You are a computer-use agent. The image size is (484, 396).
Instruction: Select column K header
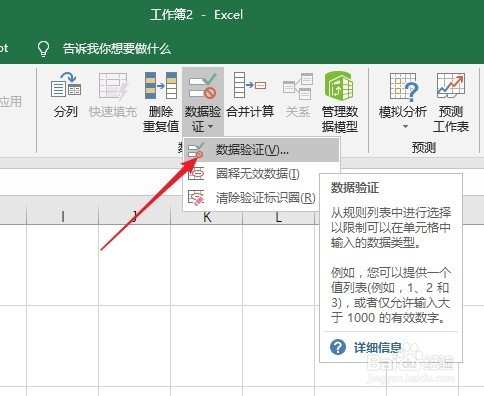pos(207,217)
